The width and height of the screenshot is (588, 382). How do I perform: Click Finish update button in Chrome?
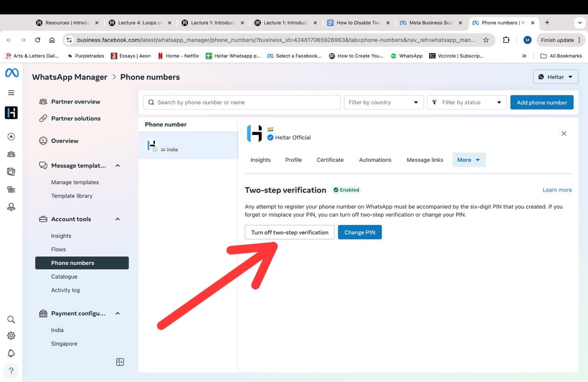(x=560, y=40)
